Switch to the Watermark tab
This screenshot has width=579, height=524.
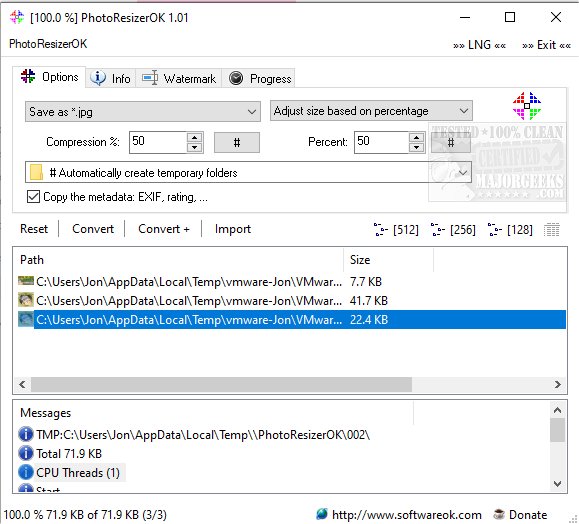pos(179,78)
